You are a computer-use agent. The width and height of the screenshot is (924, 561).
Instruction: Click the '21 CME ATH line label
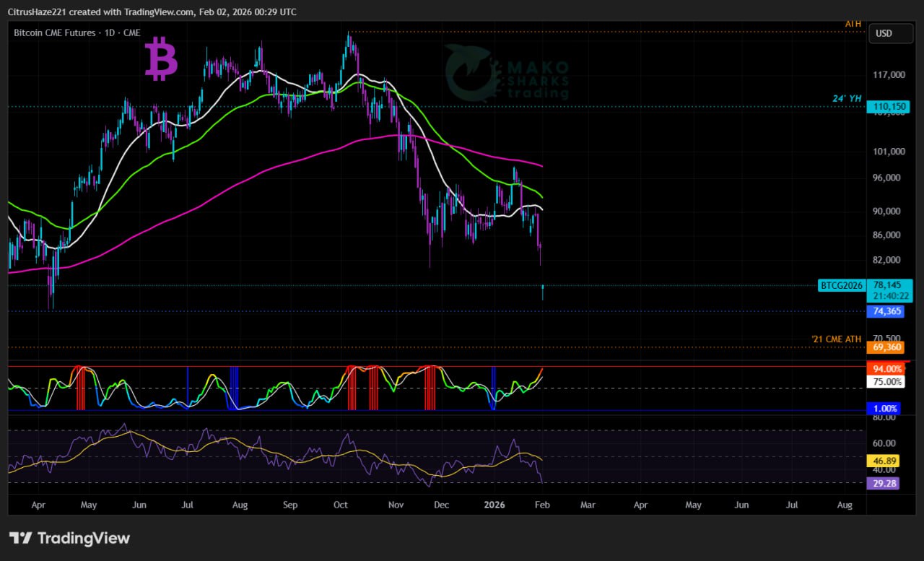click(837, 339)
